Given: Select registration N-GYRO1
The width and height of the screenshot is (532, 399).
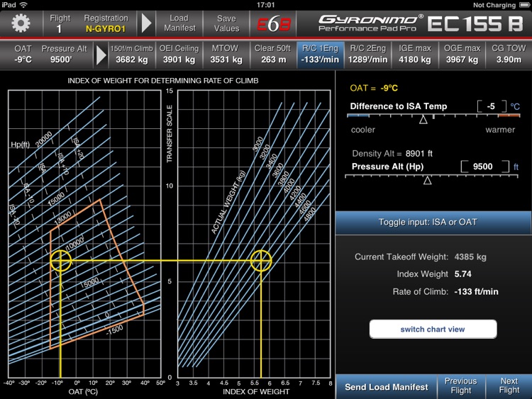Looking at the screenshot, I should [x=106, y=23].
